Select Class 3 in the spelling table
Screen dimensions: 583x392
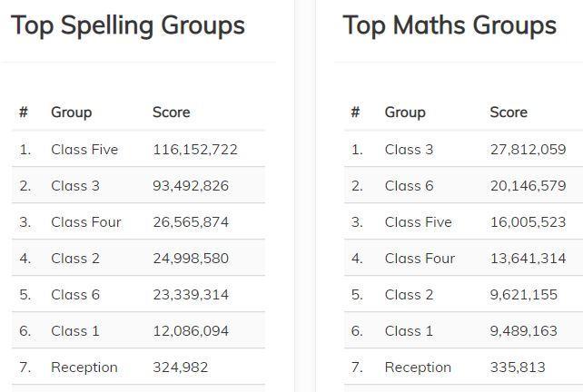[x=75, y=186]
